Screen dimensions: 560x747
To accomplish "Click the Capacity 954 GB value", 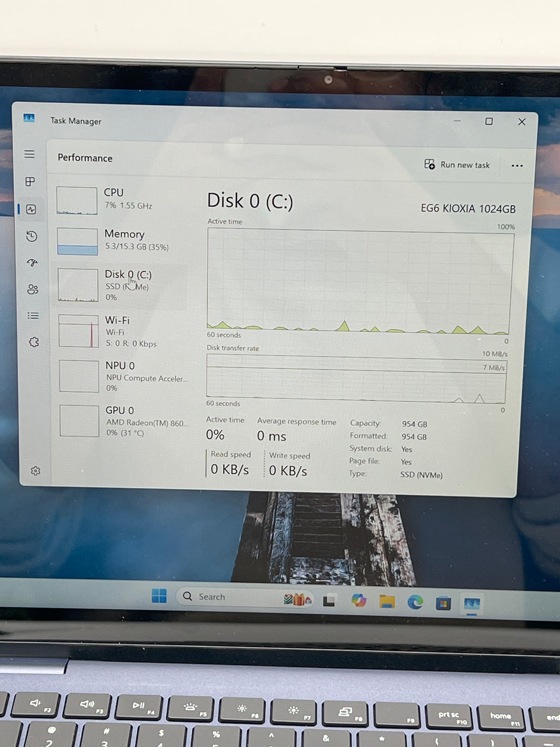I will 415,424.
